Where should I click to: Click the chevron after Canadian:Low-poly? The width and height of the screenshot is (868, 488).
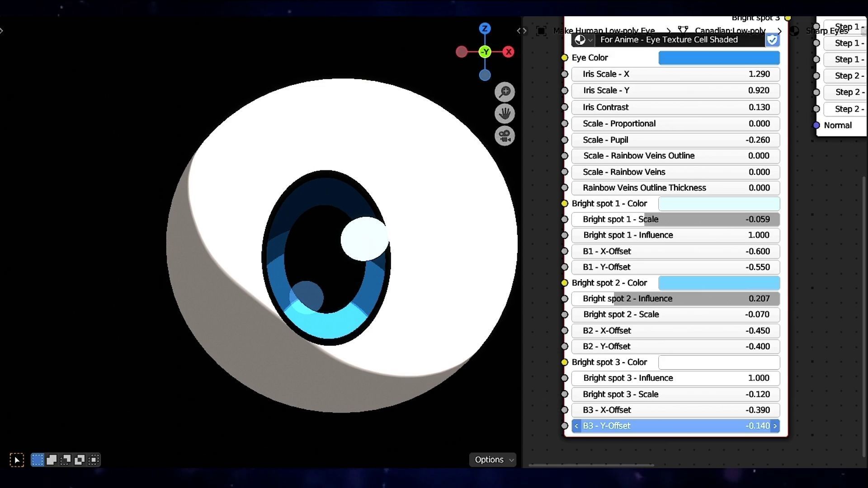(x=779, y=31)
